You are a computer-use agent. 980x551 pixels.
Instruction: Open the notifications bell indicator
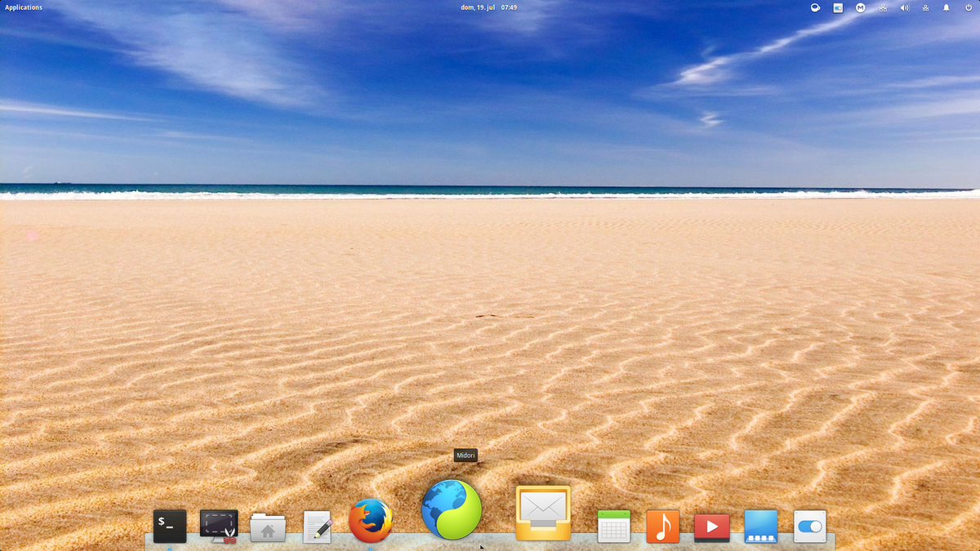tap(947, 7)
